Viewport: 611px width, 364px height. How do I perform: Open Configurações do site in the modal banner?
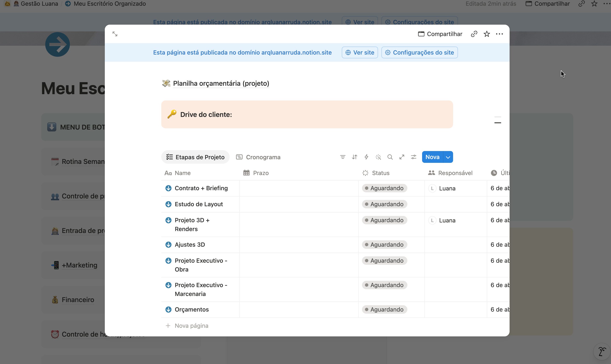(x=420, y=52)
